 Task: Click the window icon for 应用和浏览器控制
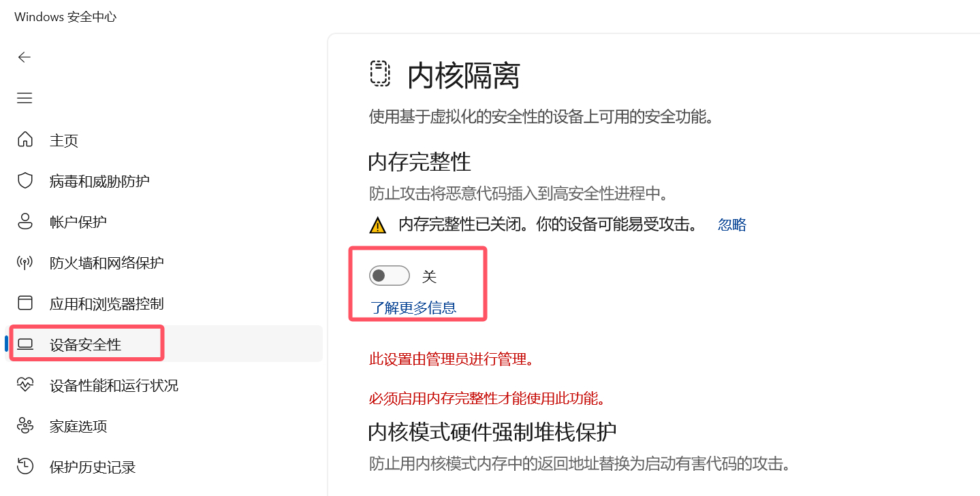coord(25,303)
